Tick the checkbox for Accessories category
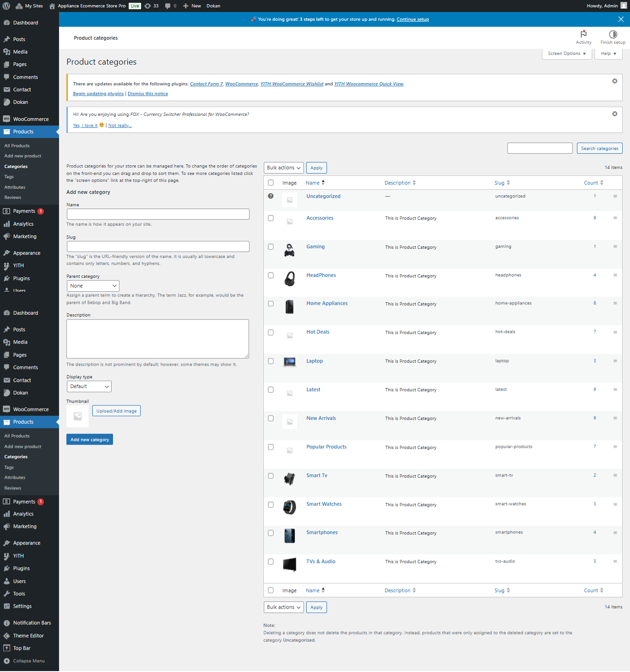 tap(271, 218)
